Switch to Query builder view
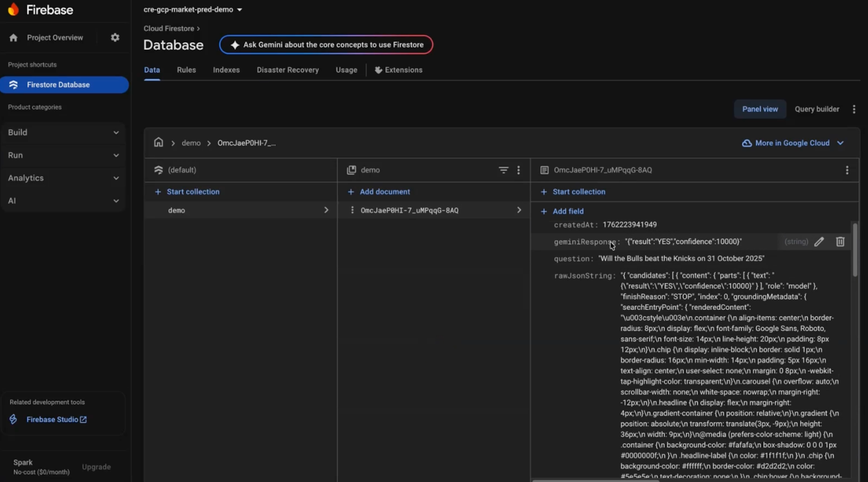 (816, 109)
